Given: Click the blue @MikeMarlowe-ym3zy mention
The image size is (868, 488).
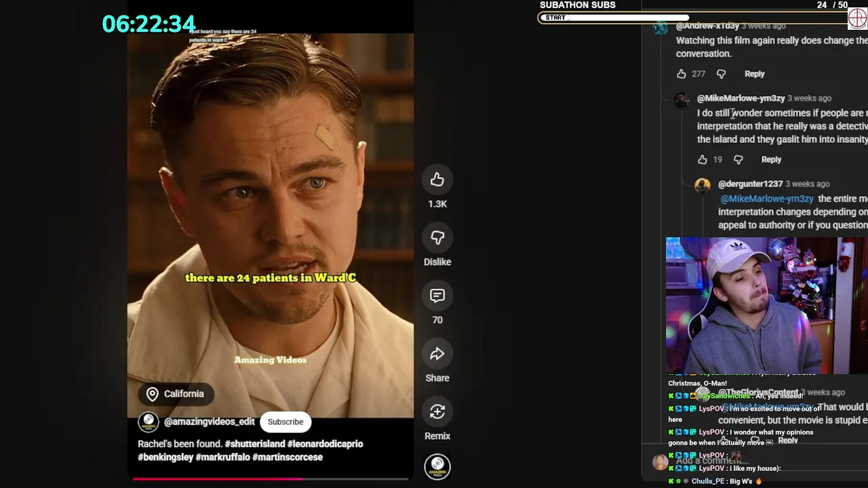Looking at the screenshot, I should coord(766,199).
